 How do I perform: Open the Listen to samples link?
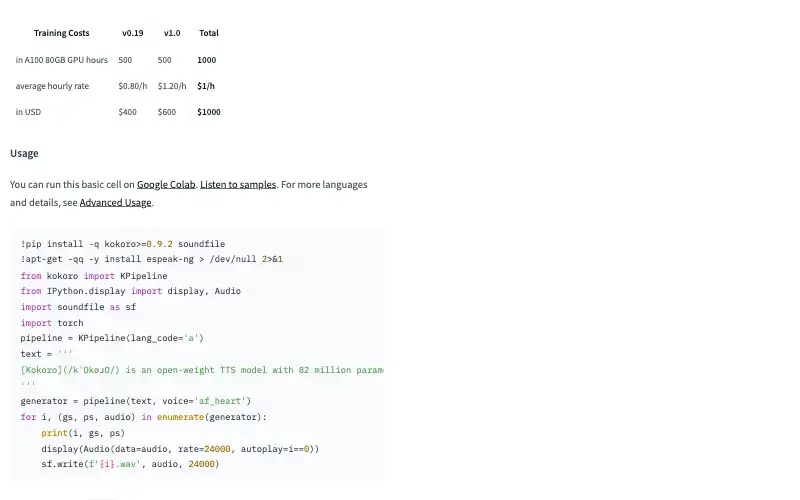tap(238, 185)
